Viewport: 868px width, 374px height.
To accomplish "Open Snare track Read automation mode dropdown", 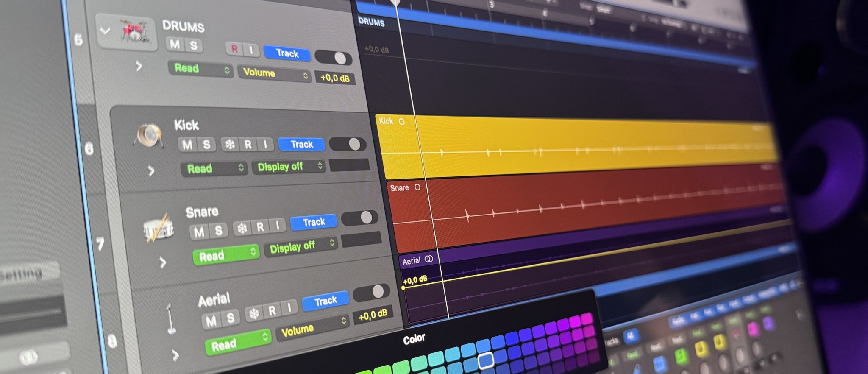I will [226, 255].
